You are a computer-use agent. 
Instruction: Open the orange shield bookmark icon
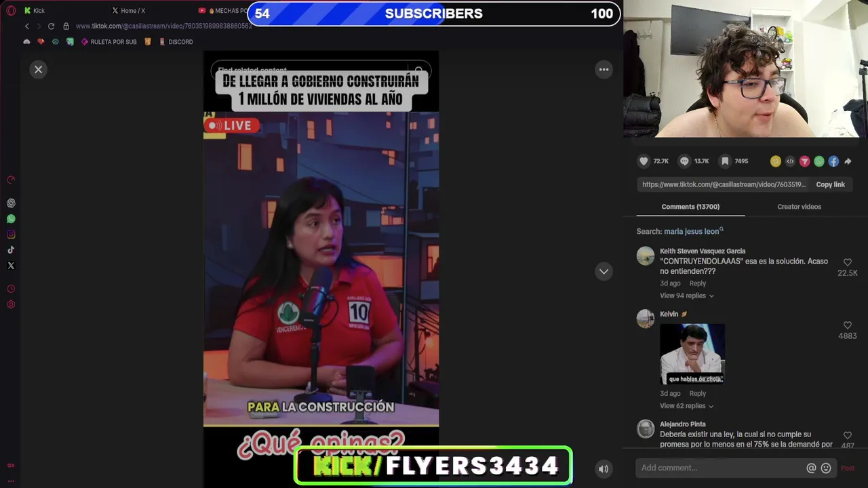point(148,42)
